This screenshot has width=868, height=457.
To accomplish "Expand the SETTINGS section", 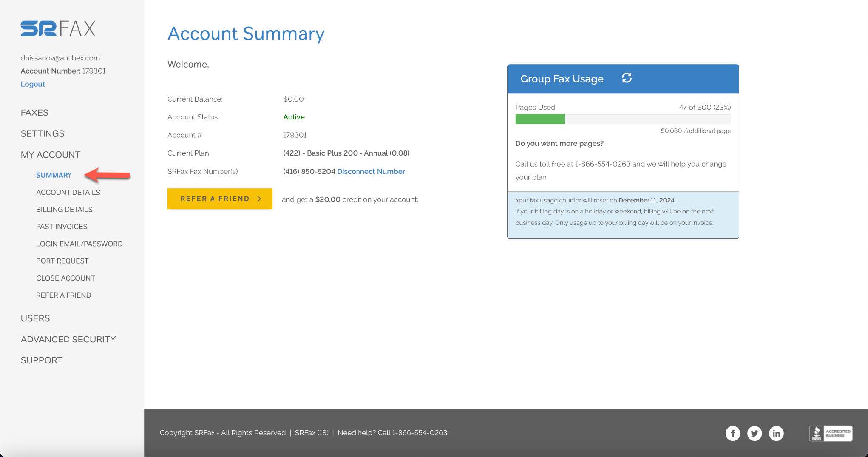I will [43, 133].
